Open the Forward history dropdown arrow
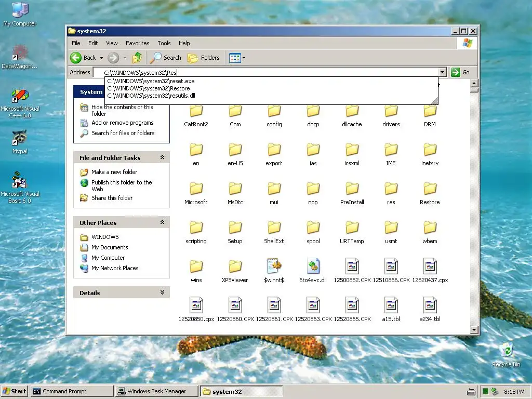Screen dimensions: 532x399 pos(125,58)
